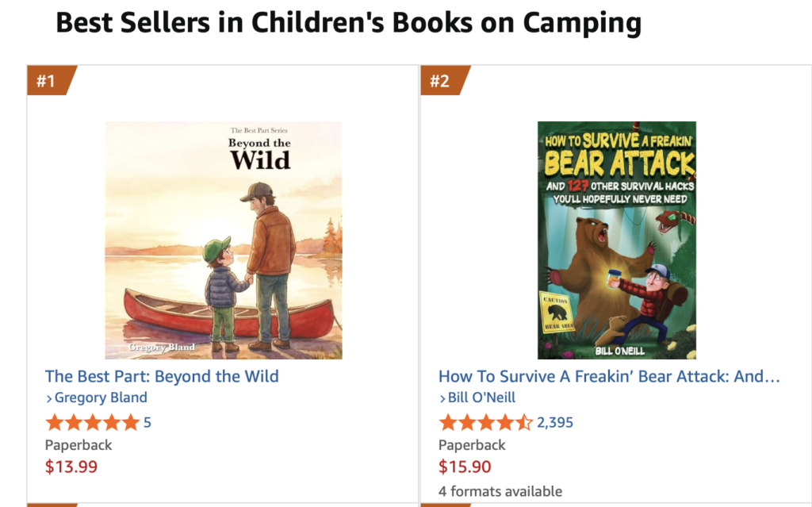
Task: Open the 2,395 ratings count link
Action: coord(555,423)
